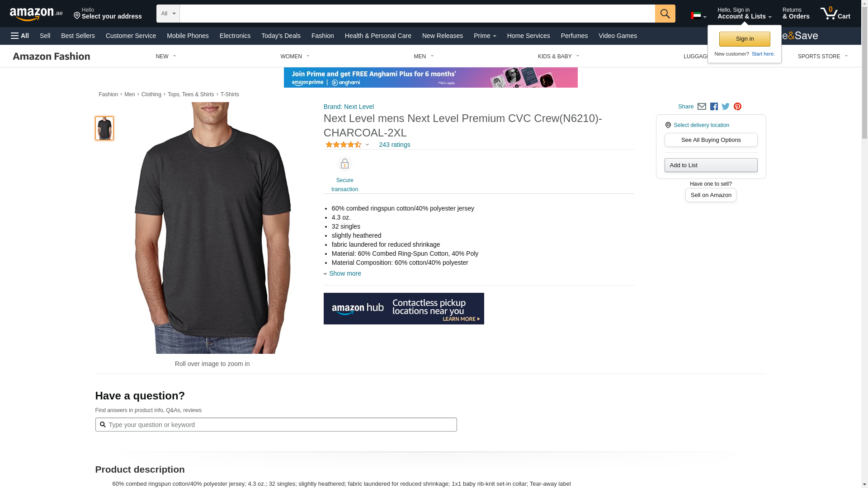Open the UAE flag language selector

[698, 16]
